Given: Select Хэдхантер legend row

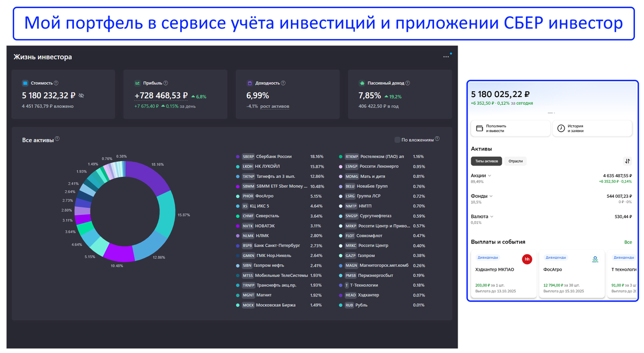Looking at the screenshot, I should click(383, 295).
